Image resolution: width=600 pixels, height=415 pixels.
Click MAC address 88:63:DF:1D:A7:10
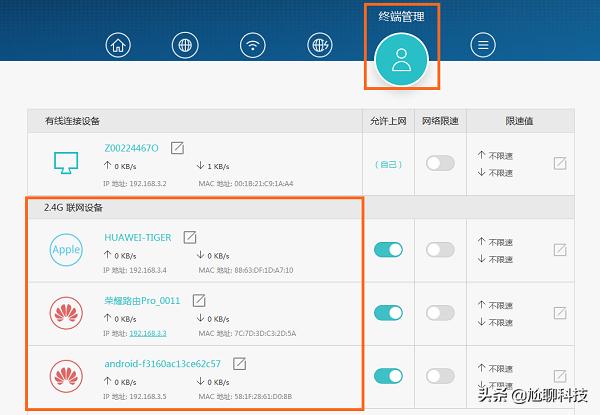click(x=264, y=270)
